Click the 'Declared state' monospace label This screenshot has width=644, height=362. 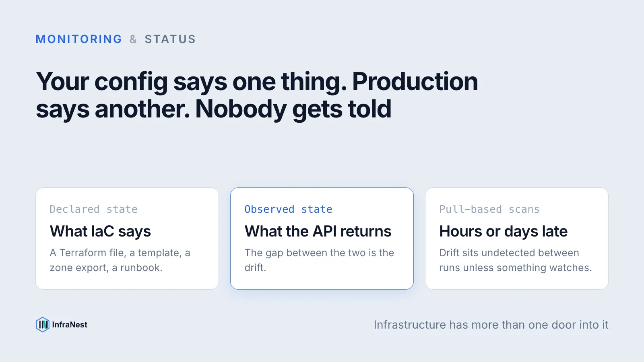pos(93,209)
